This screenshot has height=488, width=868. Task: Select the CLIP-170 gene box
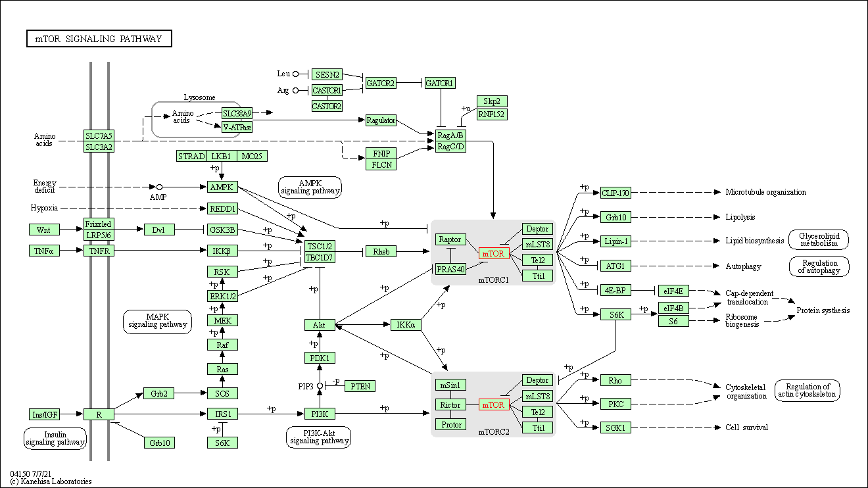coord(615,193)
